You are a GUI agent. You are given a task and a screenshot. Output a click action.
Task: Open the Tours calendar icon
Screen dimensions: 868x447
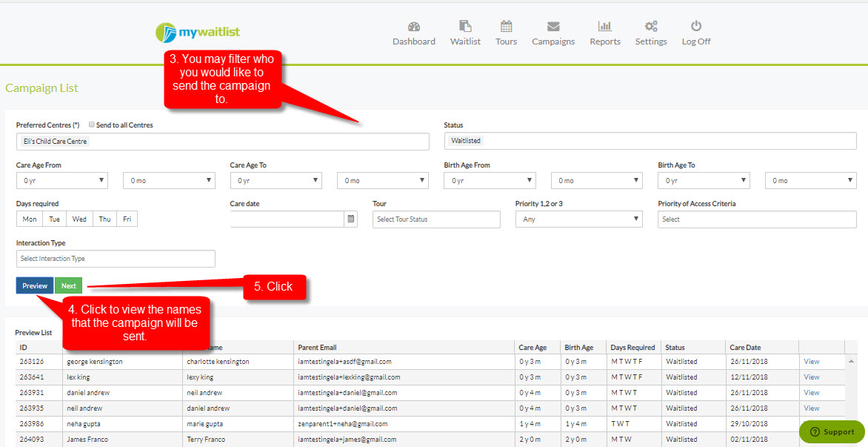[506, 26]
